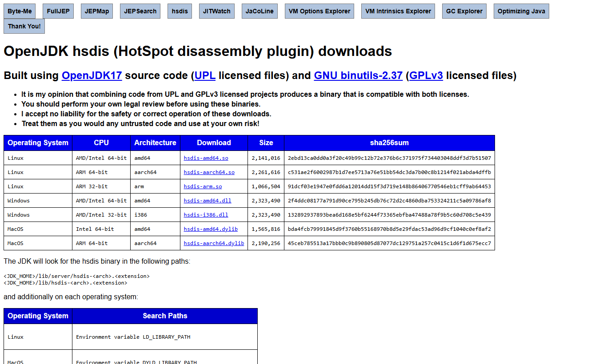Viewport: 607px width, 364px height.
Task: Navigate to JaCoLine
Action: coord(260,11)
